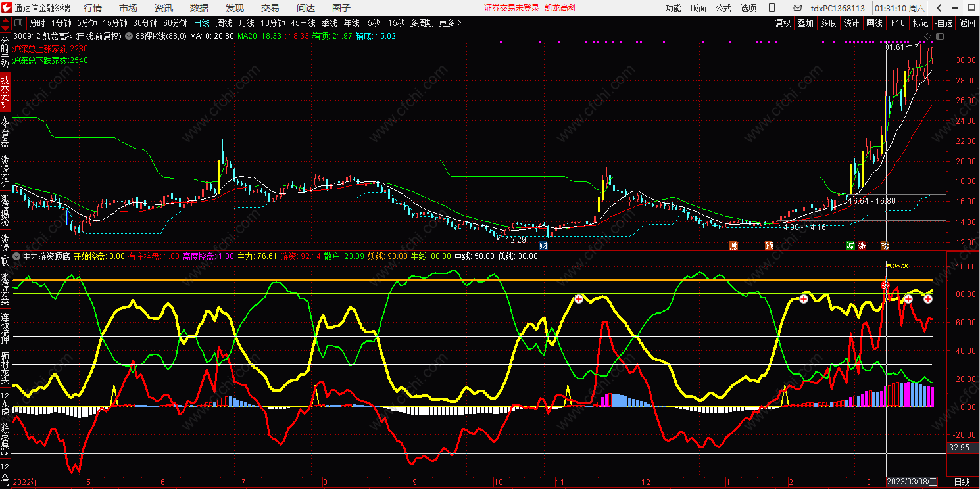Click the 预 event marker on chart
Image resolution: width=980 pixels, height=489 pixels.
point(769,246)
